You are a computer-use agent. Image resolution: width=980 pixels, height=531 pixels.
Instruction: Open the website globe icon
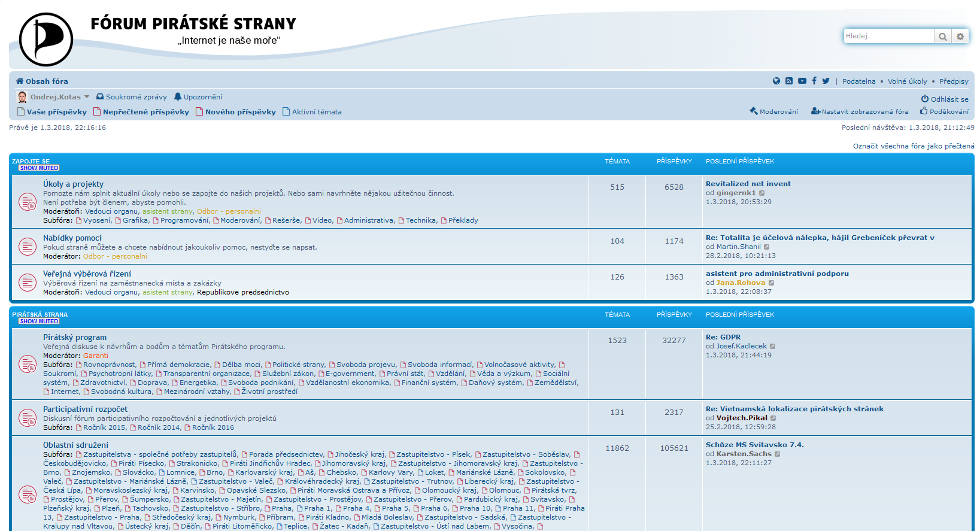(x=776, y=81)
